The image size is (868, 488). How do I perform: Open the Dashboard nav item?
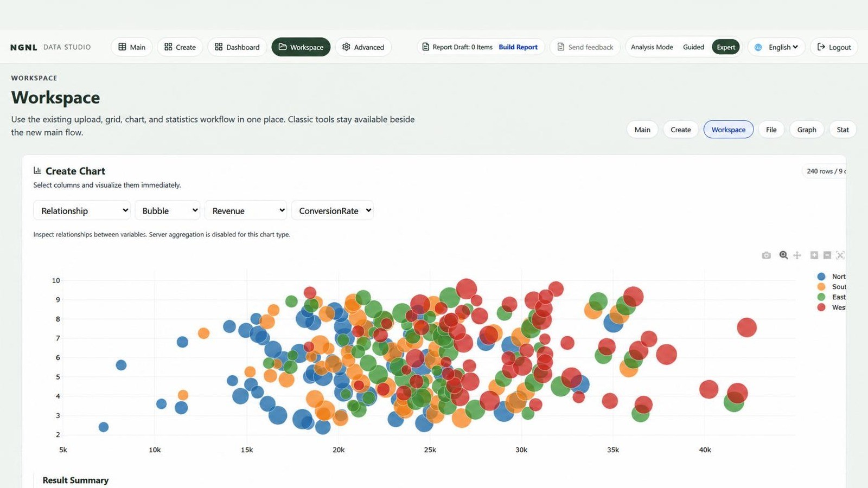237,47
